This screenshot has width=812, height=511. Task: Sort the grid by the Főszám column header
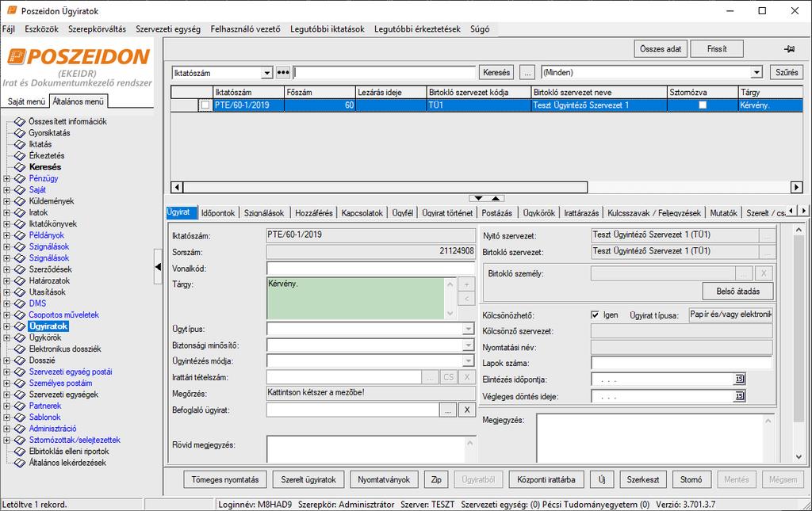click(320, 92)
